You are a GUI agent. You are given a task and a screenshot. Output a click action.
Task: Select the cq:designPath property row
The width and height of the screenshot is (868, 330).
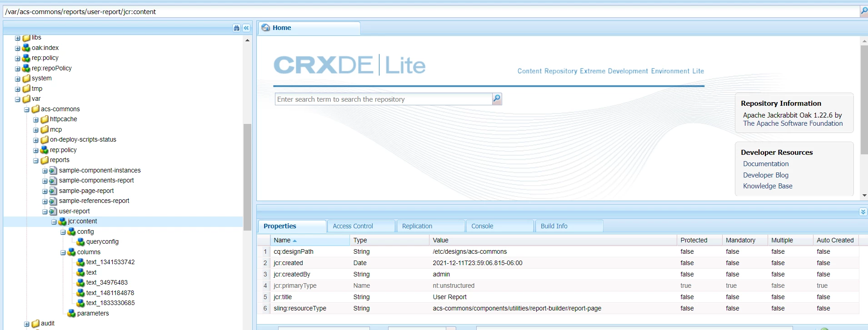(x=558, y=251)
